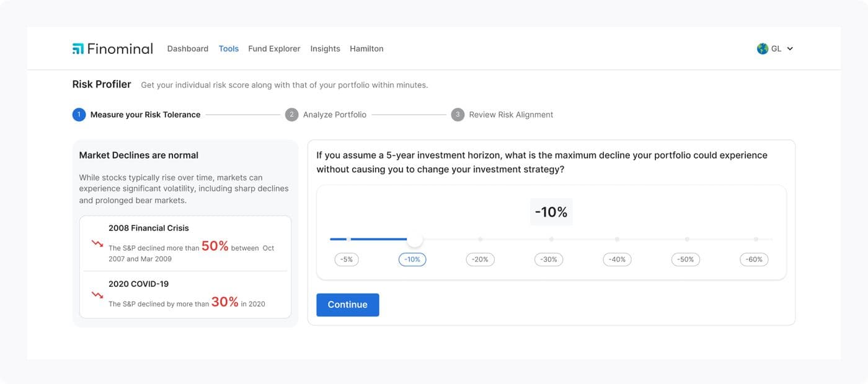Click the slider handle at -10%
The image size is (868, 384).
click(415, 239)
